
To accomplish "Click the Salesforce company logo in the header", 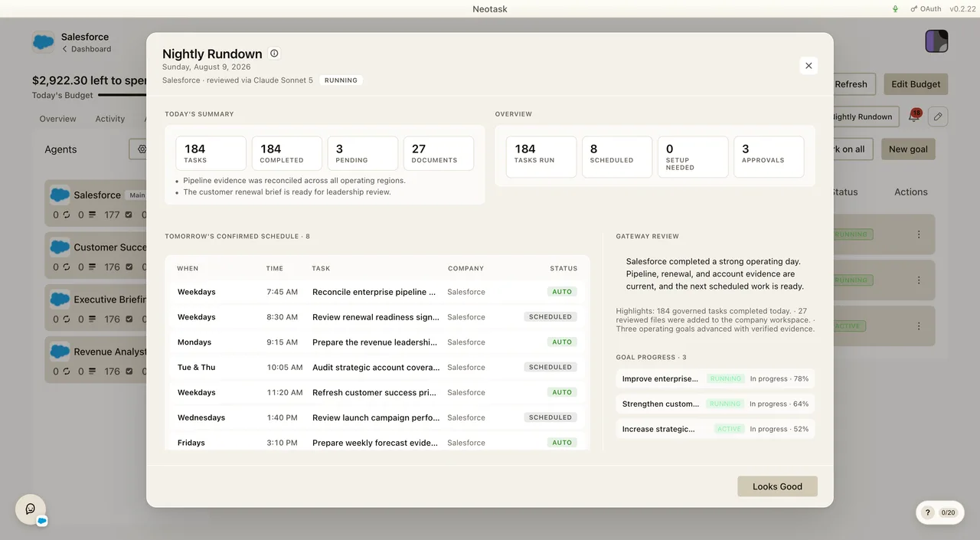I will click(x=43, y=41).
